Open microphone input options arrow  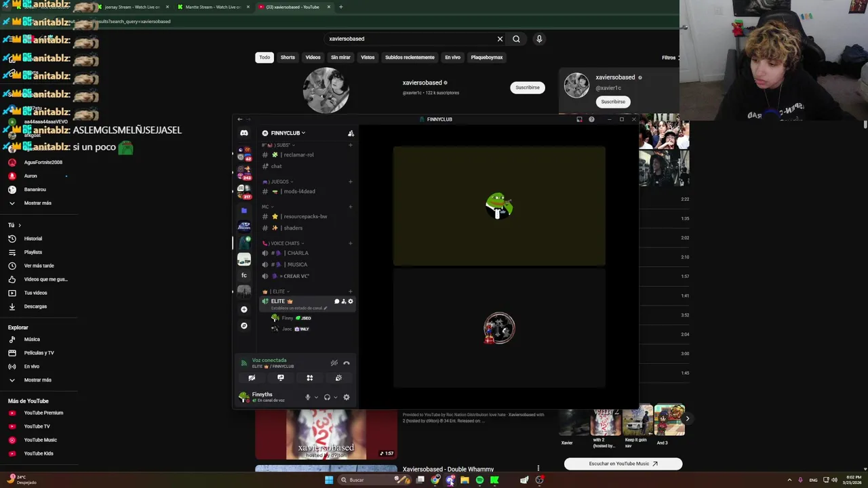(x=316, y=398)
